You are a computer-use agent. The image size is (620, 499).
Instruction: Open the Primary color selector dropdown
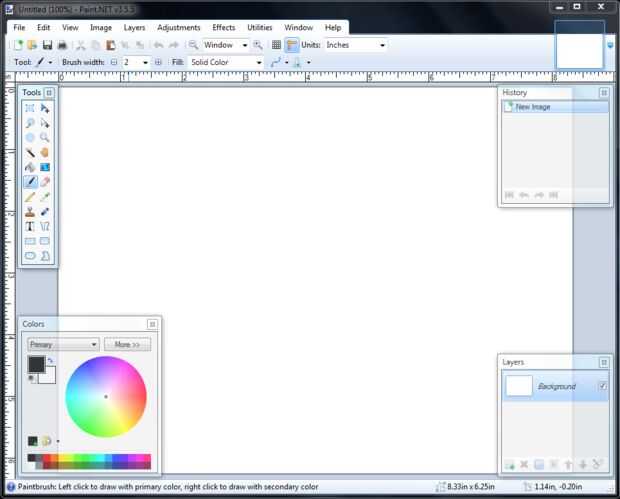pyautogui.click(x=63, y=344)
